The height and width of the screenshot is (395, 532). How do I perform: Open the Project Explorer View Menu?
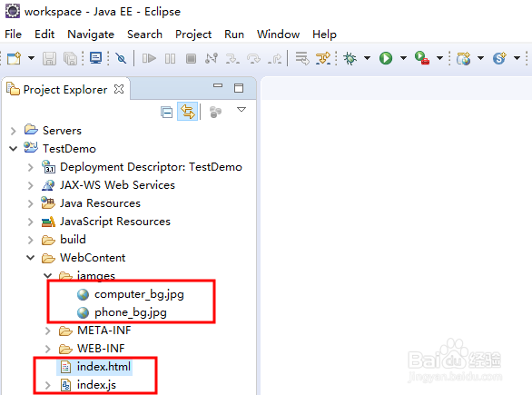241,110
